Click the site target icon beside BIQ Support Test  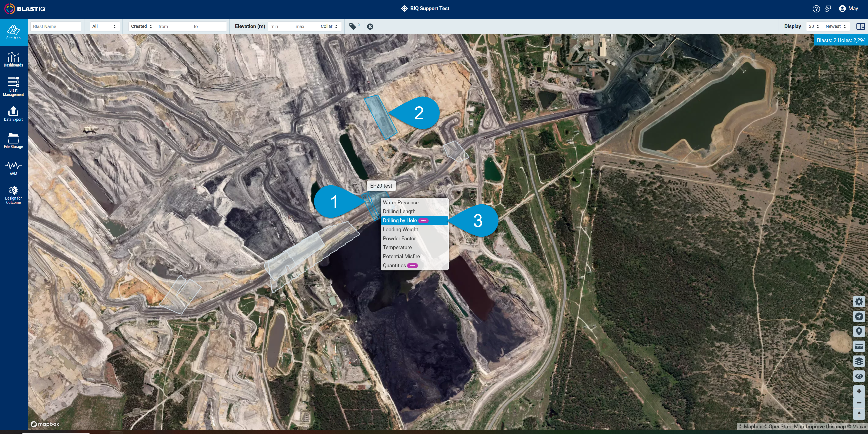coord(404,9)
